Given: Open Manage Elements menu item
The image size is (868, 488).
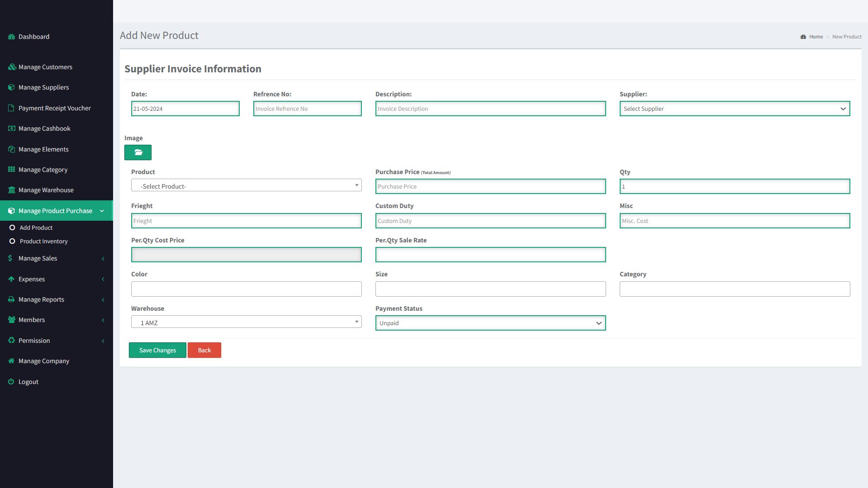Looking at the screenshot, I should tap(57, 149).
